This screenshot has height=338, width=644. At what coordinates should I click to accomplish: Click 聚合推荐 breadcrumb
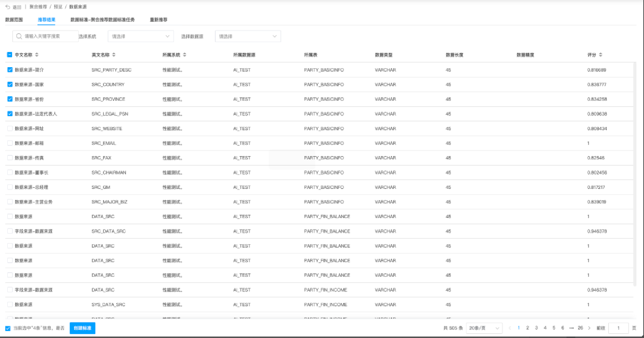click(38, 7)
